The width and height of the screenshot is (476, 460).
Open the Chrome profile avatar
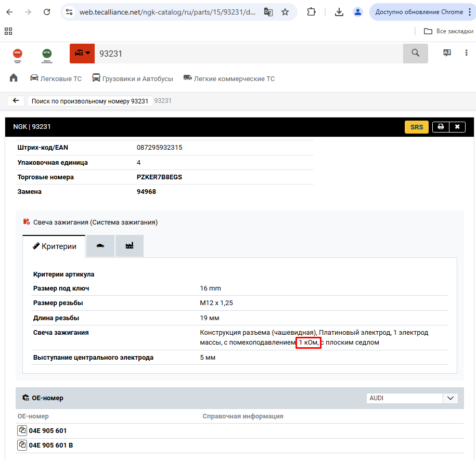click(x=358, y=12)
